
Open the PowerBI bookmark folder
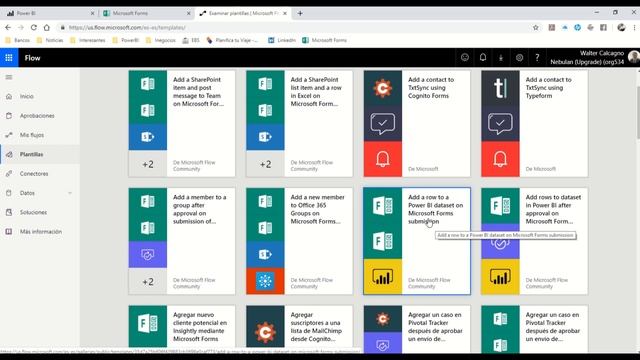point(126,40)
